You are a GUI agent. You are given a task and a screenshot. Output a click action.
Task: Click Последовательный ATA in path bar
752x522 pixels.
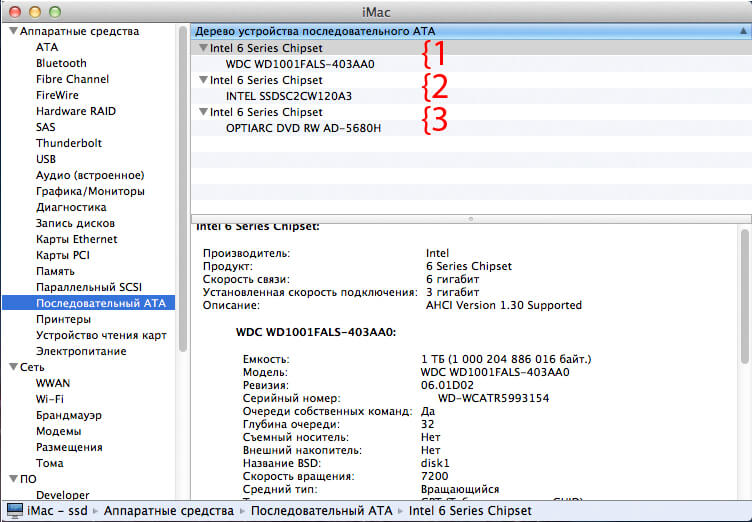tap(321, 510)
